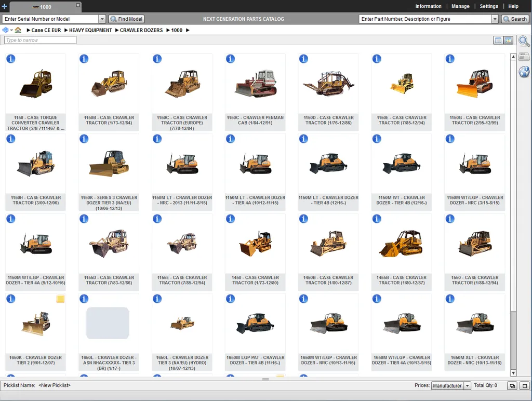Expand the arrow before CRAWLER DOZERS

pyautogui.click(x=117, y=30)
